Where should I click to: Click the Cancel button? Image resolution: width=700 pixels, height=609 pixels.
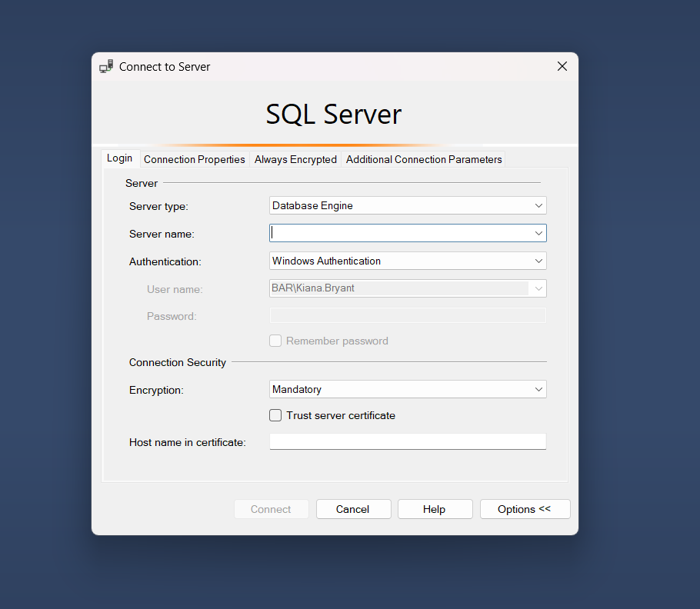(x=353, y=509)
